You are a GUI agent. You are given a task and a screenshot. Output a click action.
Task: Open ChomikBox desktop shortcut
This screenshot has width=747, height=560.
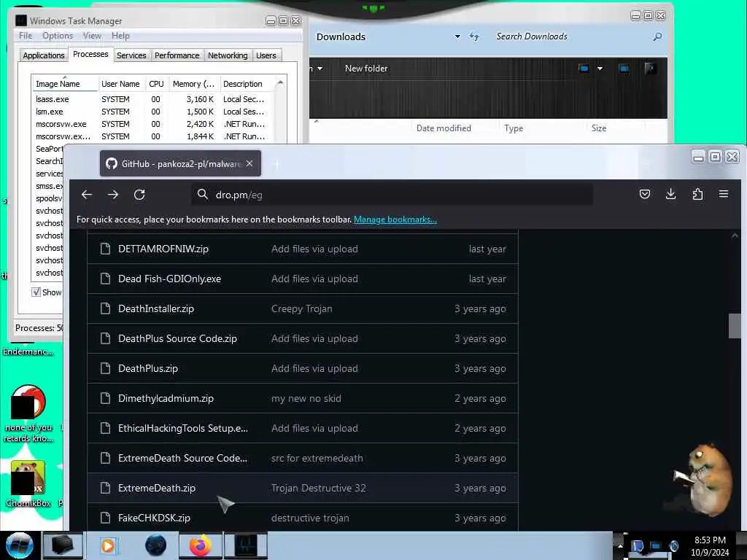(28, 484)
